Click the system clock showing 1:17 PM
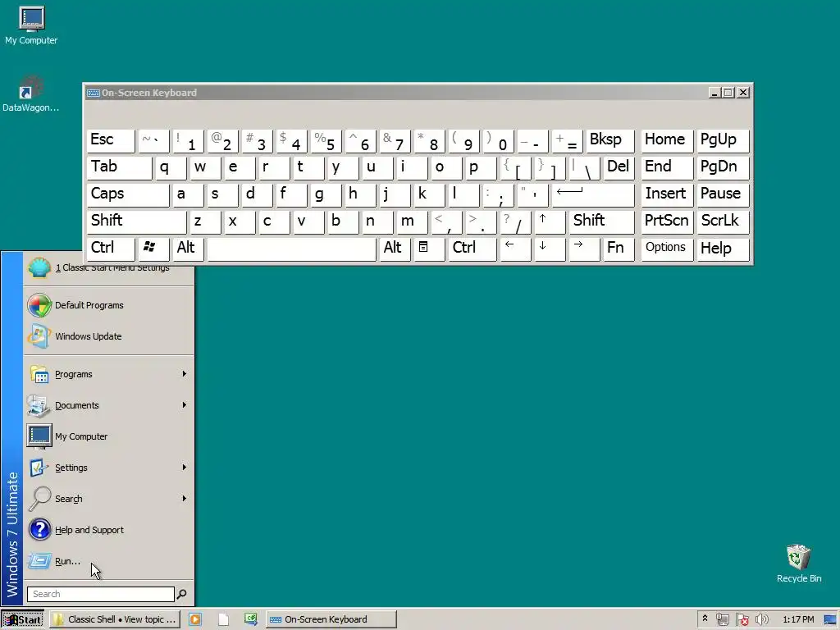This screenshot has width=840, height=630. click(798, 620)
